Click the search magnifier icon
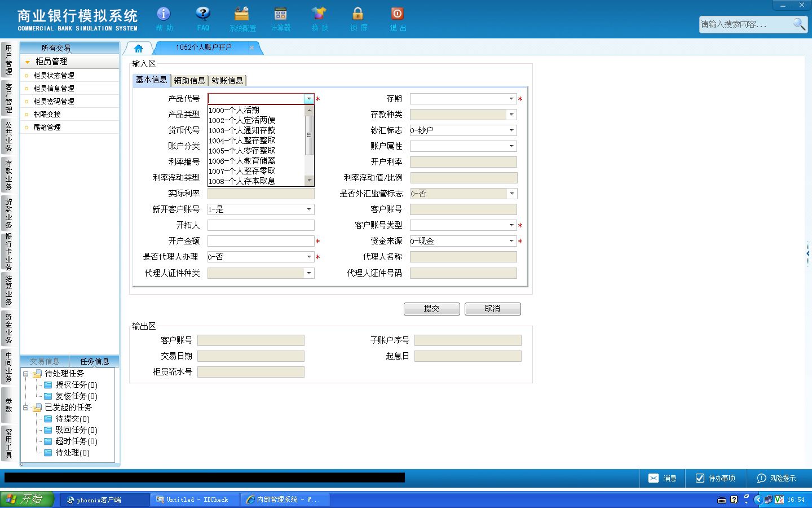Viewport: 812px width, 508px height. click(799, 24)
